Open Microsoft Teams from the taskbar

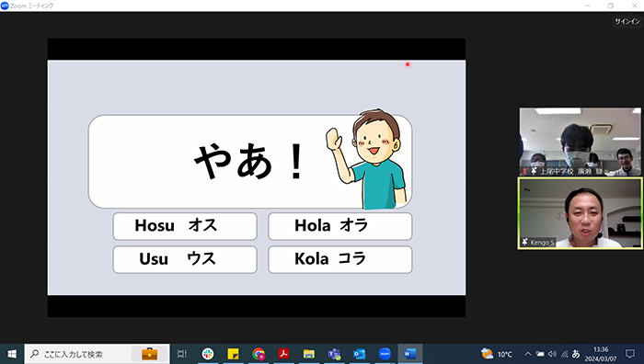334,354
